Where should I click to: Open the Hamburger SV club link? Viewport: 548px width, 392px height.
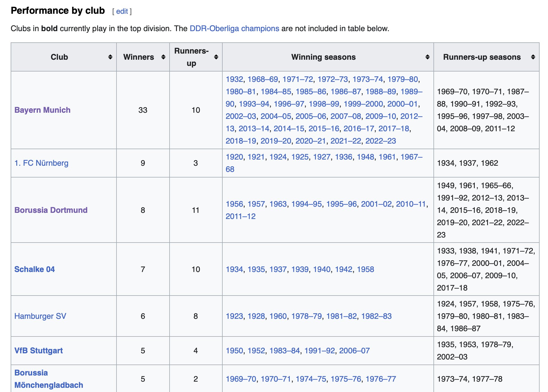click(40, 316)
